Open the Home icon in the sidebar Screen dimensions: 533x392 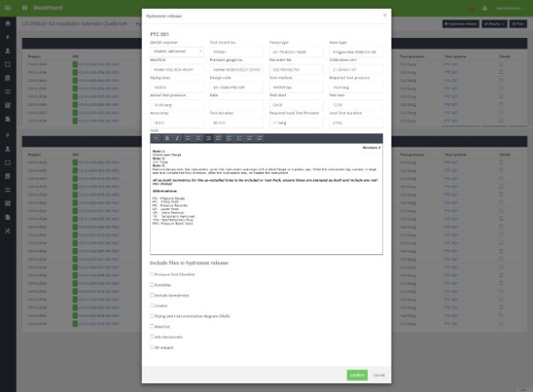[8, 24]
